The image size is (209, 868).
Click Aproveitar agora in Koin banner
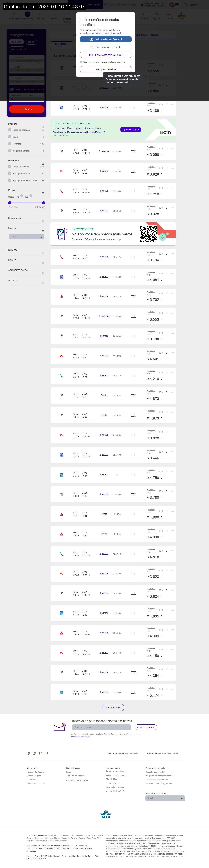131,130
